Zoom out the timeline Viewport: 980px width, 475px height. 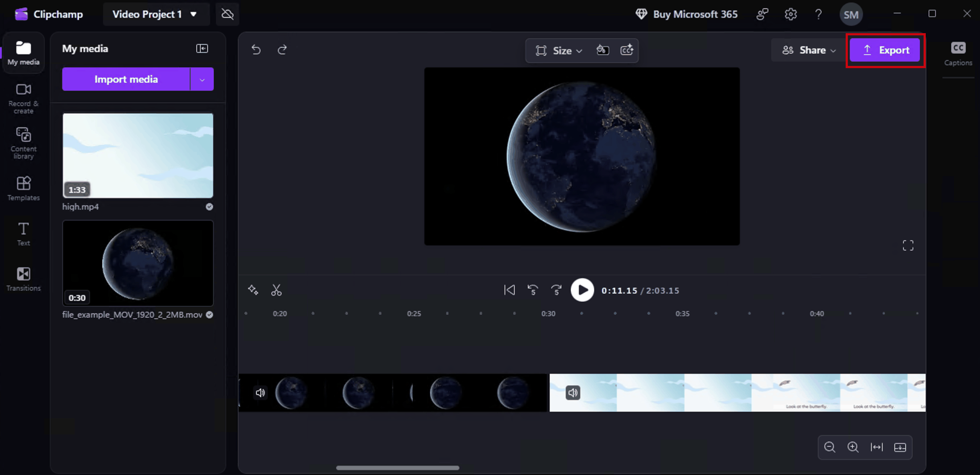point(829,447)
